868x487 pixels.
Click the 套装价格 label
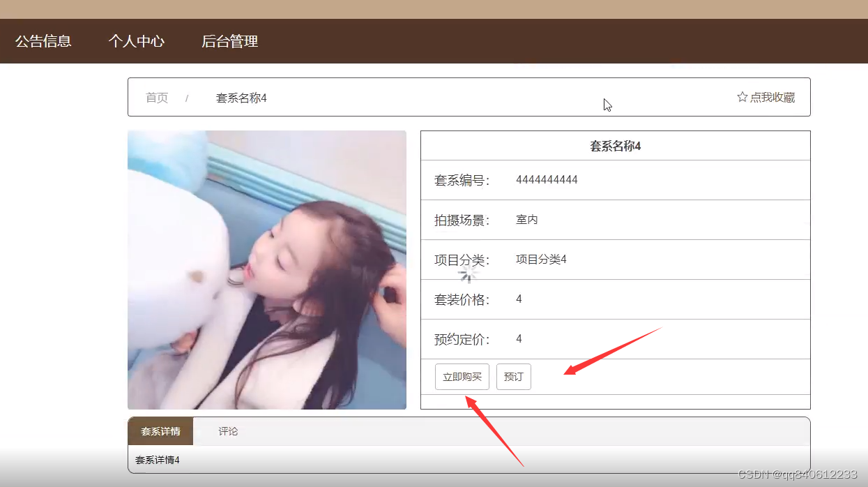point(462,300)
